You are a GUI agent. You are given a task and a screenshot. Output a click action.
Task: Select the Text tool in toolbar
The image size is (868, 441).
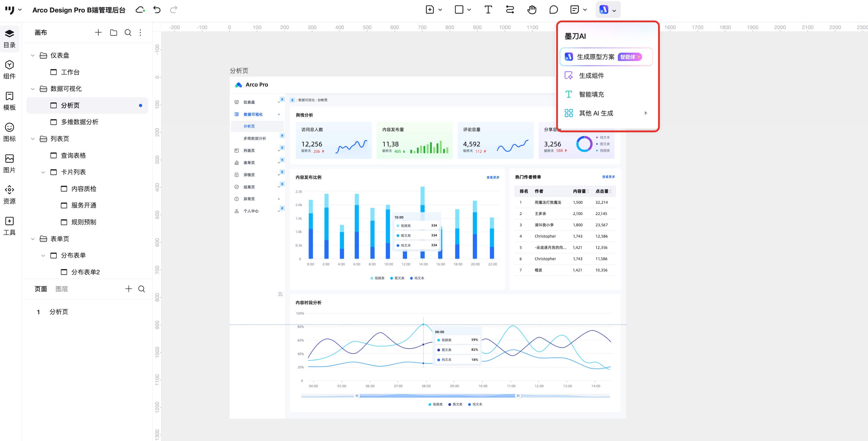click(488, 10)
